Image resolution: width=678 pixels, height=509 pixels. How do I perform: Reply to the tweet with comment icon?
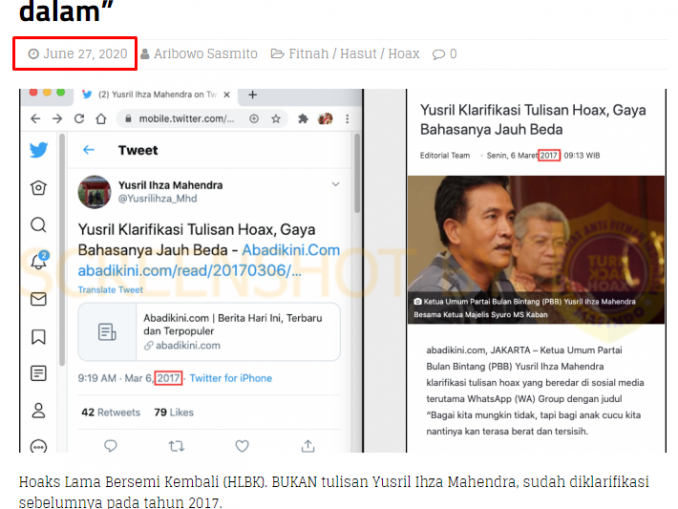111,445
